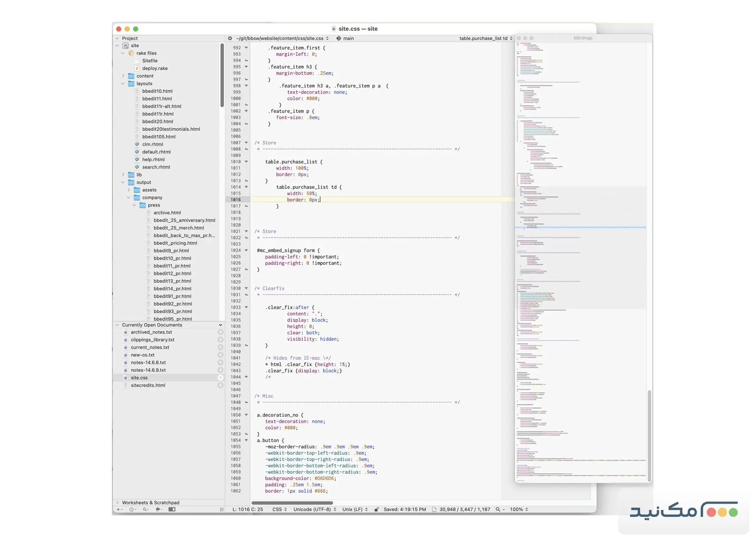Click the git branch icon beside main

pyautogui.click(x=339, y=38)
